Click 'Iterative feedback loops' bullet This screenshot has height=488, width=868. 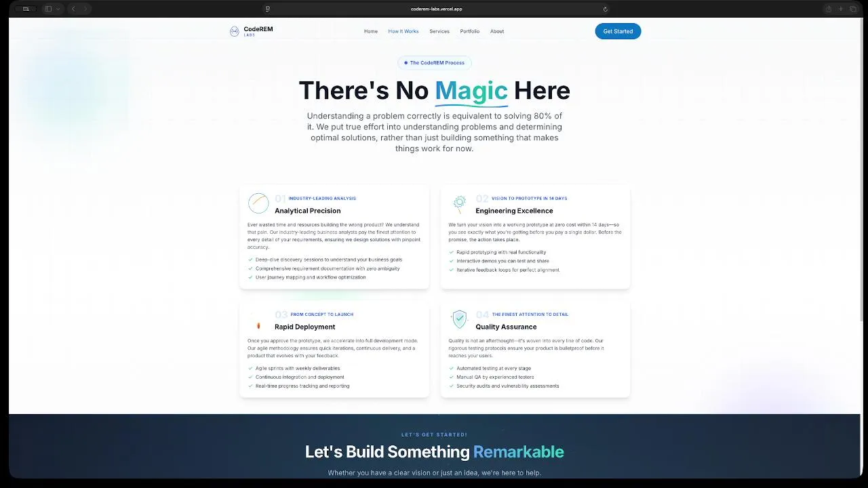[x=508, y=270]
